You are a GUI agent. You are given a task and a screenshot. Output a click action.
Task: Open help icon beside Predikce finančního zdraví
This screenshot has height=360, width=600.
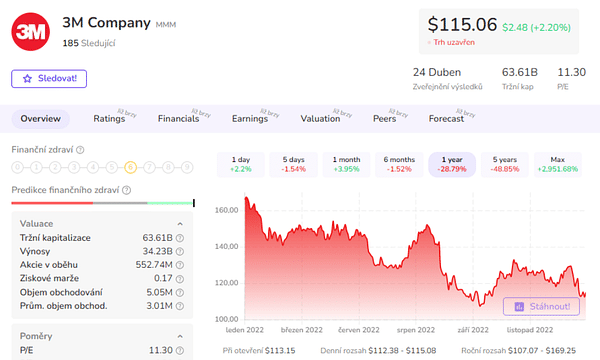(127, 190)
